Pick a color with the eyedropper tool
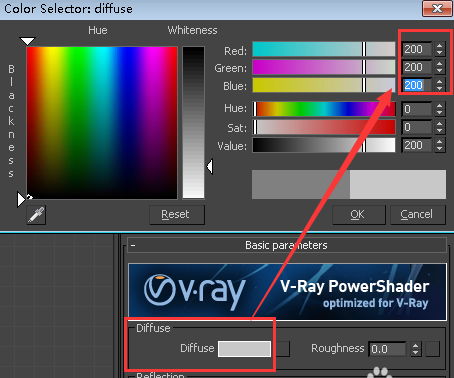Viewport: 454px width, 378px height. pyautogui.click(x=36, y=215)
